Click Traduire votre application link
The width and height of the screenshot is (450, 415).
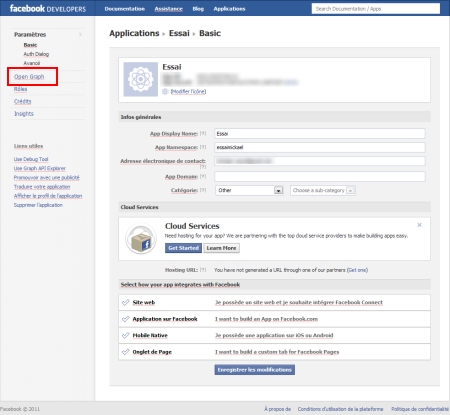click(x=42, y=187)
